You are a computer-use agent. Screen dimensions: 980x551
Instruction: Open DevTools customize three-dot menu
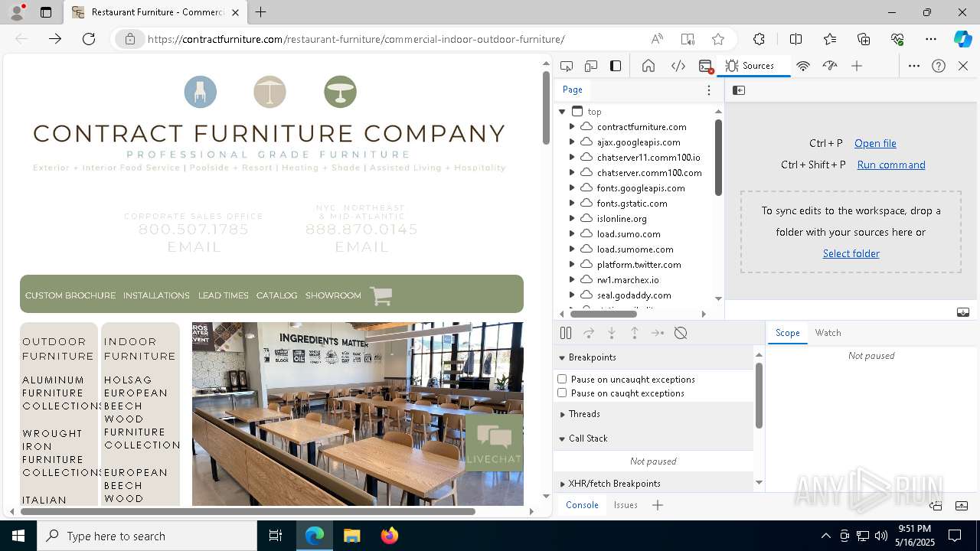(914, 66)
